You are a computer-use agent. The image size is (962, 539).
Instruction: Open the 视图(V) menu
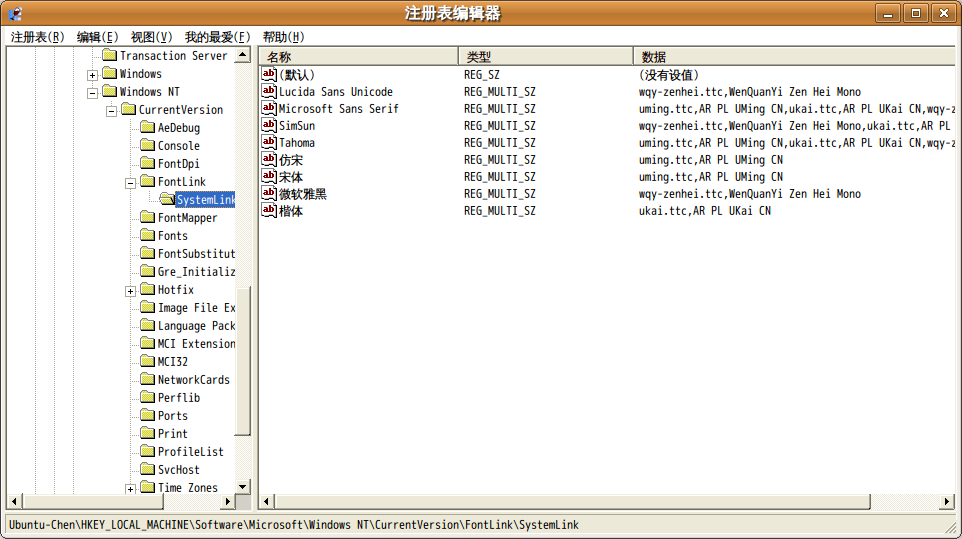tap(151, 37)
